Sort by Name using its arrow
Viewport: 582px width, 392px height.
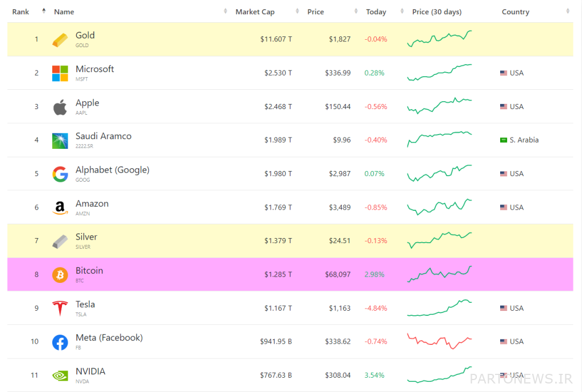tap(225, 11)
